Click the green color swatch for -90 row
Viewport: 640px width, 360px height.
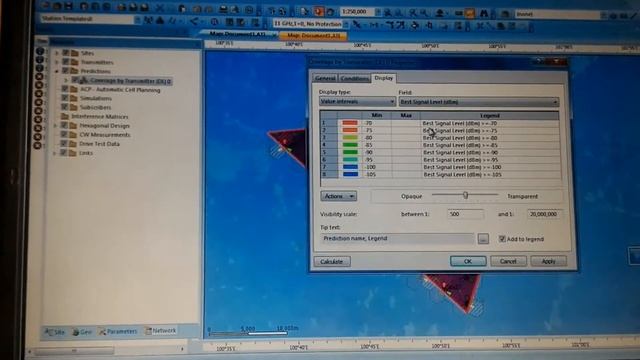click(350, 152)
